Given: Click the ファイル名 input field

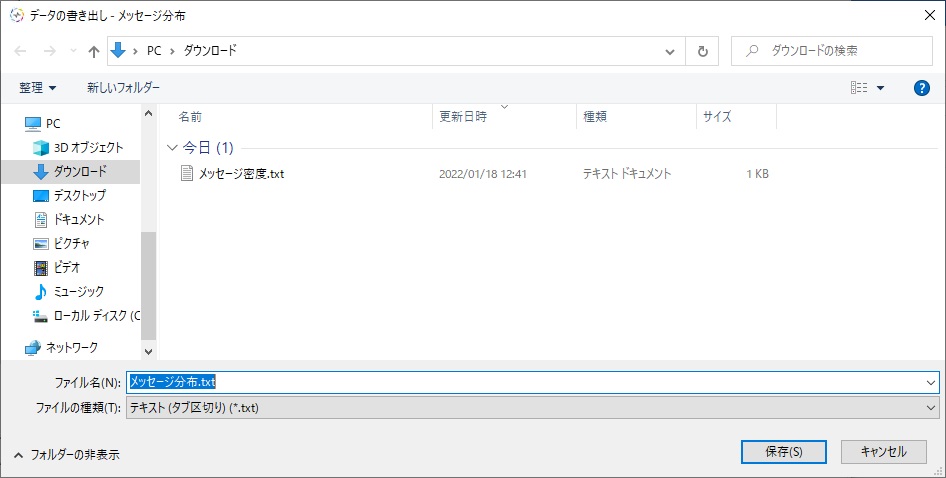Looking at the screenshot, I should click(x=525, y=383).
